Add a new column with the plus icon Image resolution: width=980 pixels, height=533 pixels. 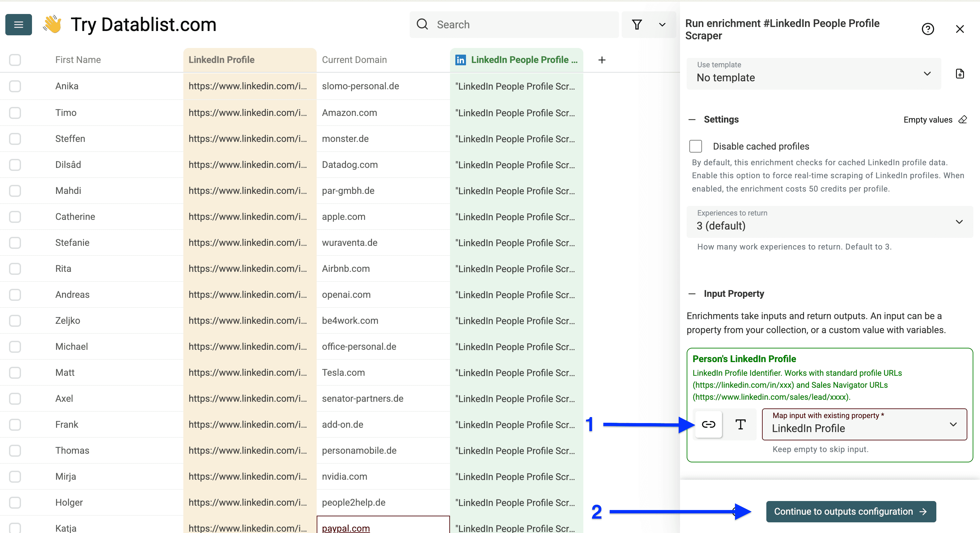(x=602, y=60)
